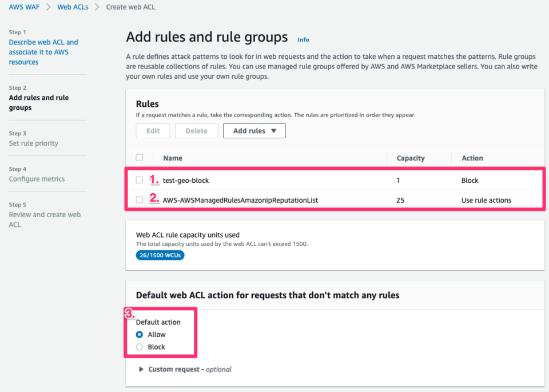Click the Name column header
The width and height of the screenshot is (549, 392).
173,158
